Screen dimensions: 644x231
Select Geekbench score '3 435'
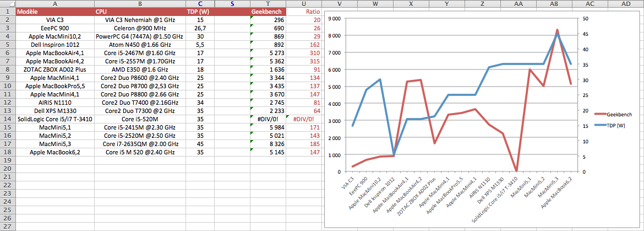pyautogui.click(x=268, y=86)
